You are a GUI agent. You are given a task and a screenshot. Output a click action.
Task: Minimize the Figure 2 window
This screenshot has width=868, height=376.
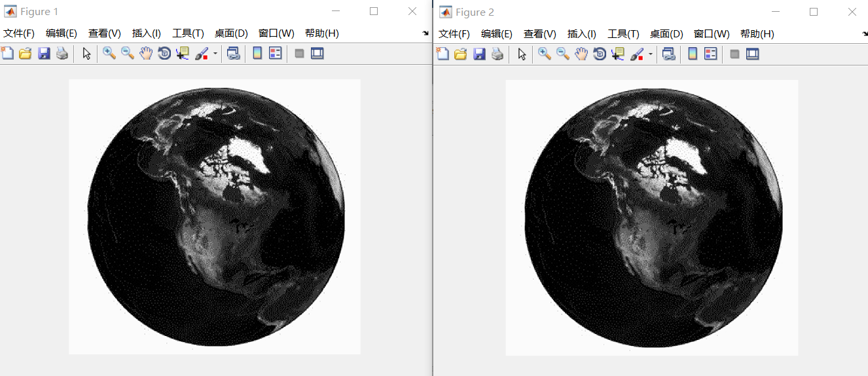pos(776,11)
